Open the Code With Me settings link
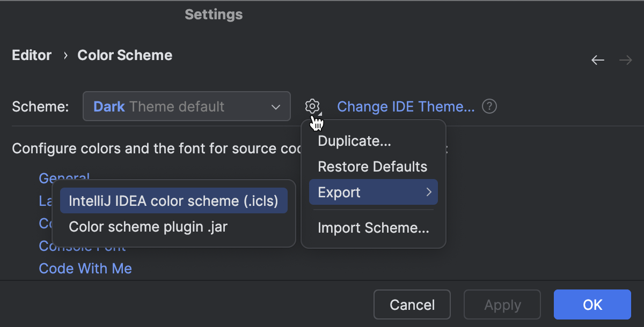 [x=85, y=268]
